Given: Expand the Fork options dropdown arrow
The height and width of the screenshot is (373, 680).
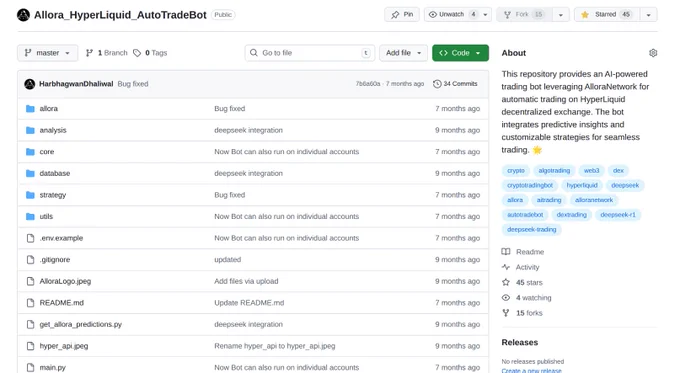Looking at the screenshot, I should point(561,14).
